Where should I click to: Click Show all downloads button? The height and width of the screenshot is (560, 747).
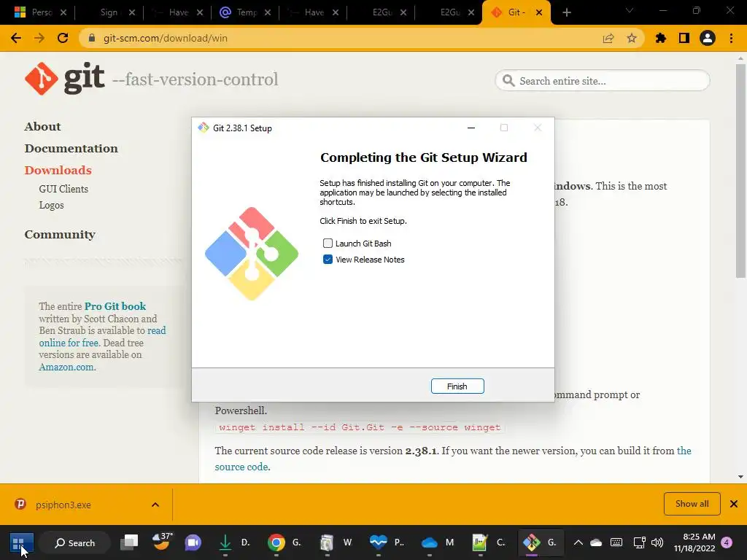pos(692,504)
